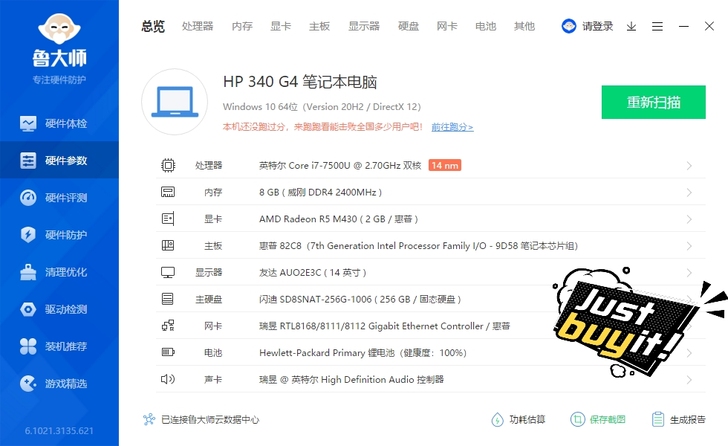Viewport: 728px width, 446px height.
Task: Switch to the 主板 tab
Action: point(319,26)
